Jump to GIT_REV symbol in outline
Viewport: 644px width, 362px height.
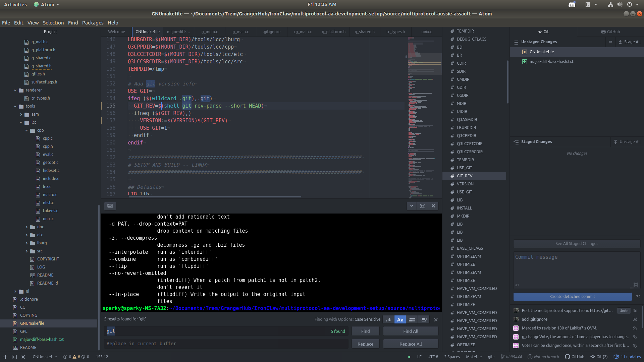pos(474,176)
